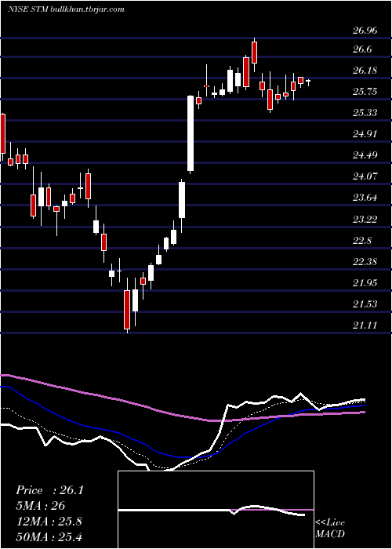This screenshot has width=392, height=549.
Task: Click the 23.22 price axis label
Action: tap(365, 219)
